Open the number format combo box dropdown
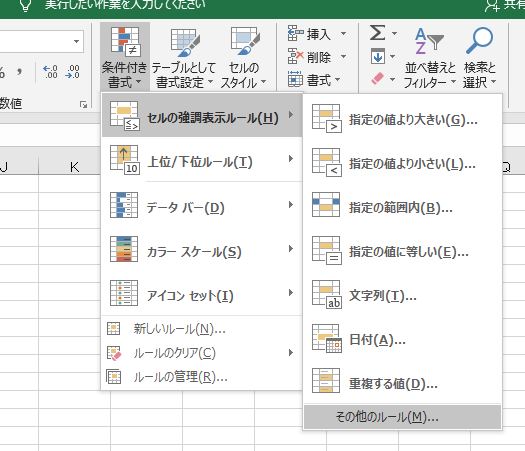 77,42
